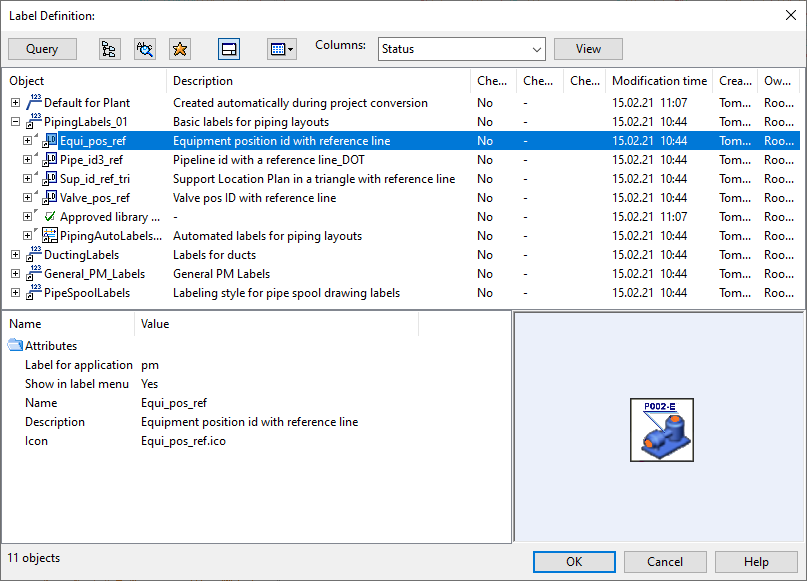Open the list view options dropdown
Image resolution: width=807 pixels, height=581 pixels.
[x=281, y=49]
